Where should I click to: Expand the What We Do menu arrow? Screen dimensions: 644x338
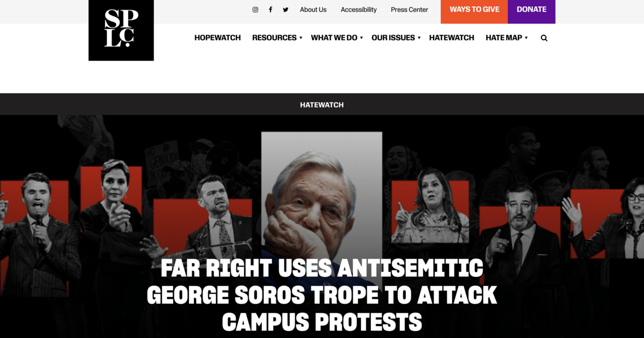coord(361,38)
